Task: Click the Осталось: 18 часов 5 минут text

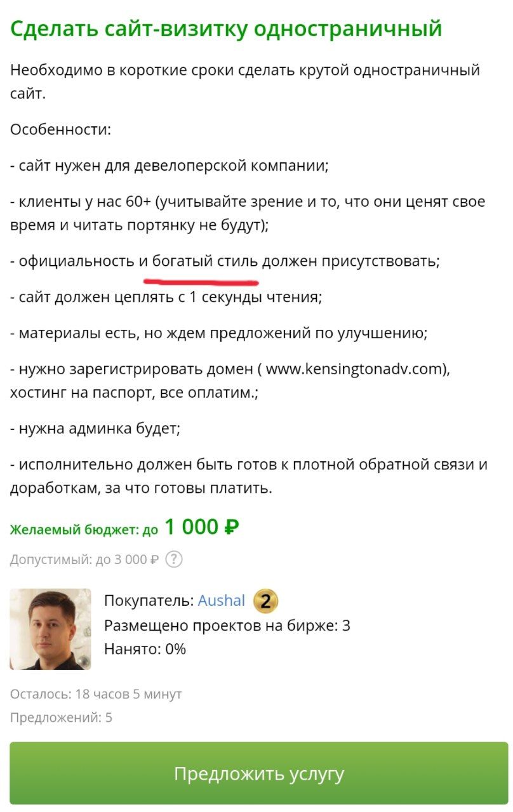Action: pyautogui.click(x=96, y=694)
